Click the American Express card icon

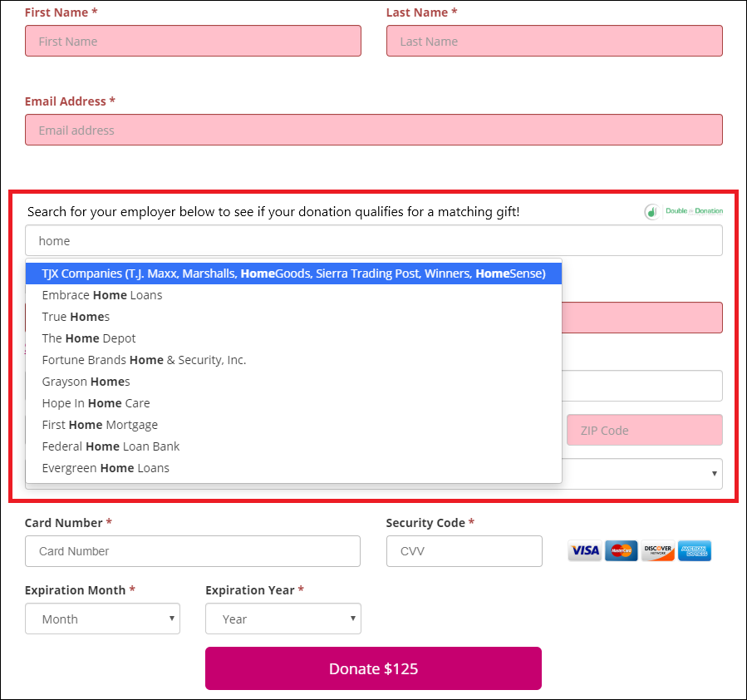click(695, 551)
